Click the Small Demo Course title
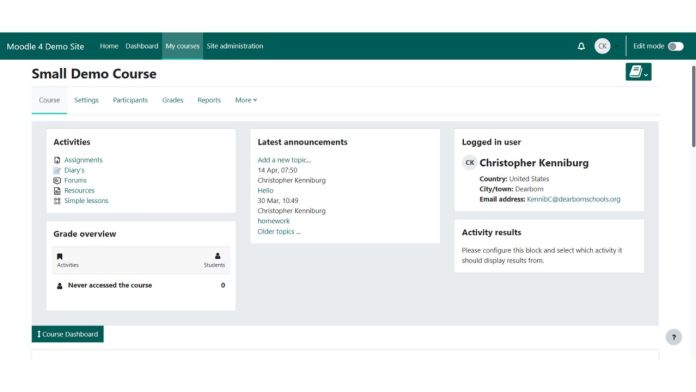Screen dimensions: 696x392 click(x=94, y=74)
